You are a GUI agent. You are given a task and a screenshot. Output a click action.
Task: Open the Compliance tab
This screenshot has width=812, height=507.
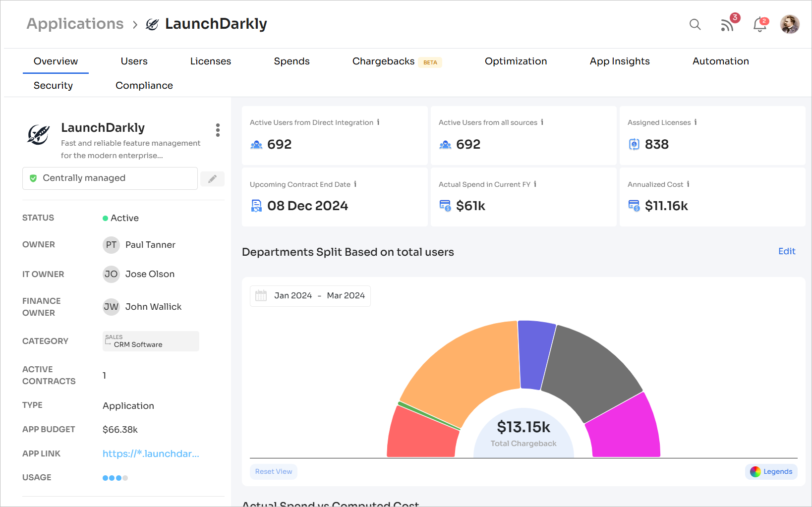(x=144, y=85)
